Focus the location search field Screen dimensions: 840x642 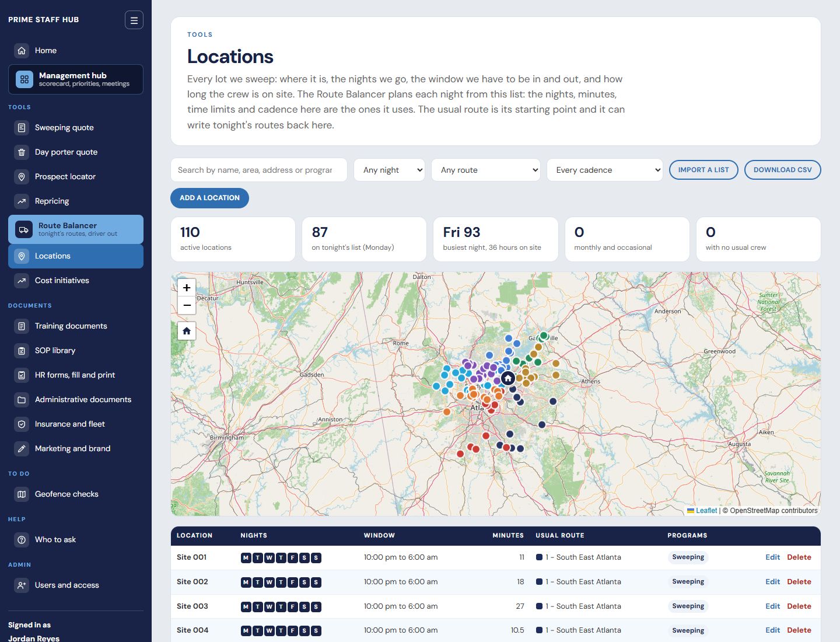pyautogui.click(x=258, y=170)
